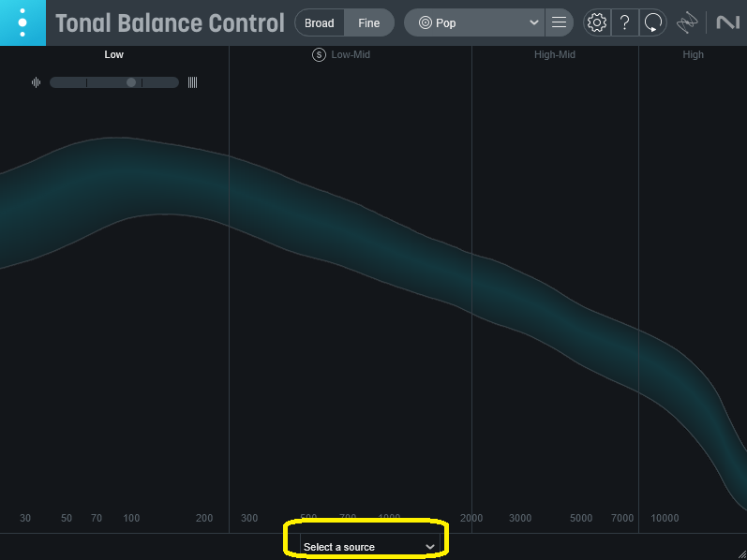Open settings with the gear icon
Viewport: 747px width, 560px height.
597,22
